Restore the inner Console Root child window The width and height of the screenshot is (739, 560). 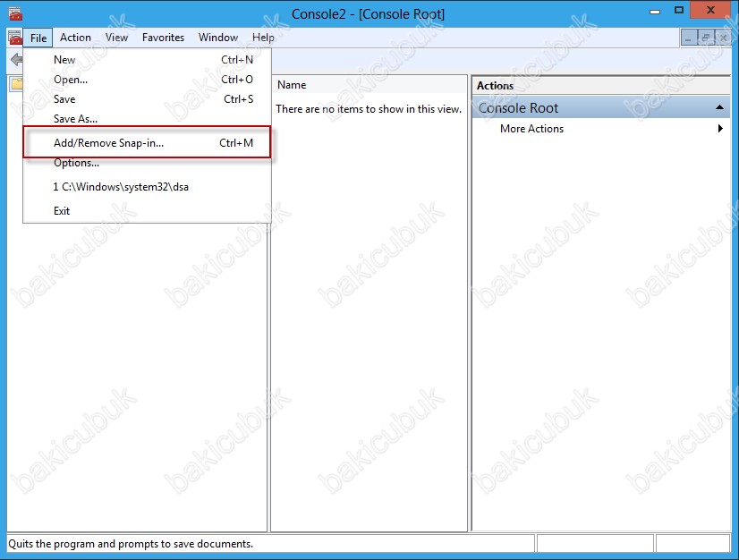pos(706,38)
